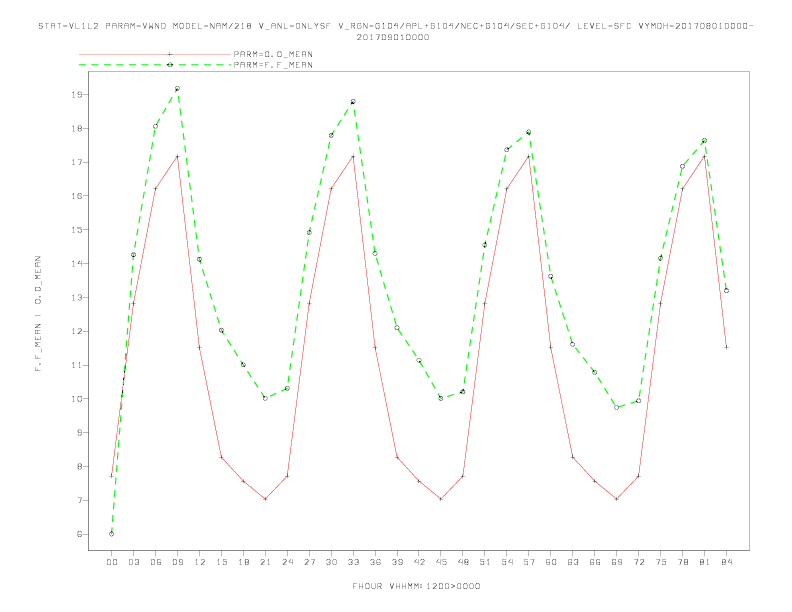This screenshot has height=612, width=792.
Task: Click the red solid legend line sample
Action: [155, 54]
